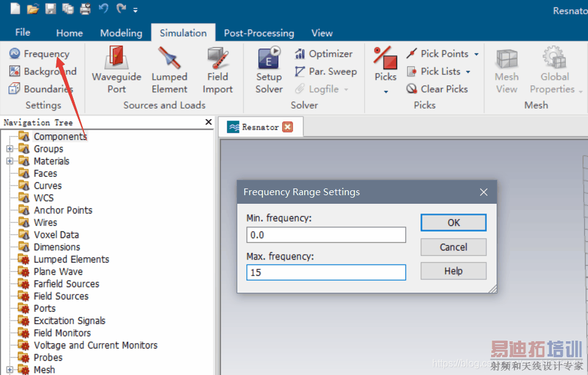
Task: Click Clear Picks
Action: [x=437, y=89]
